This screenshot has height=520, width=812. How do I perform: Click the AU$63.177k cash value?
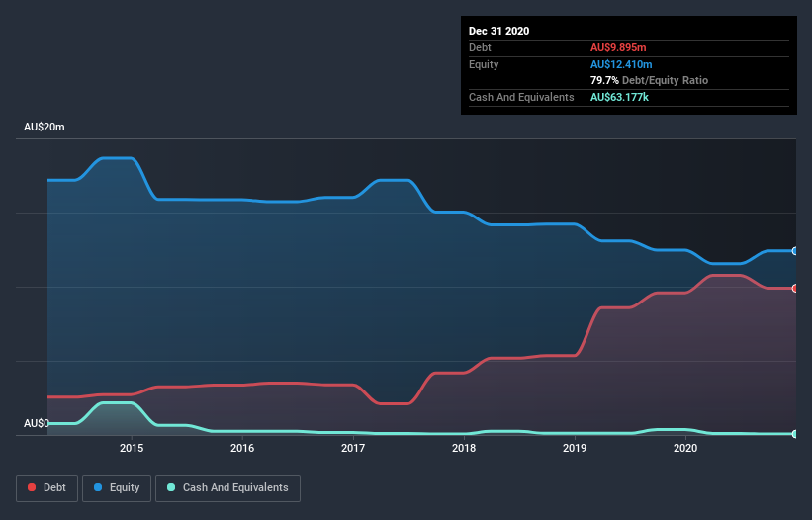619,97
